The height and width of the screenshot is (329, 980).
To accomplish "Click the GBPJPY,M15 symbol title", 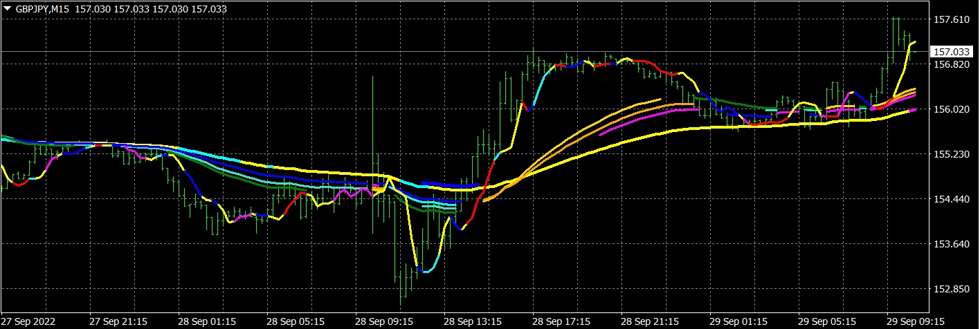I will pos(42,9).
